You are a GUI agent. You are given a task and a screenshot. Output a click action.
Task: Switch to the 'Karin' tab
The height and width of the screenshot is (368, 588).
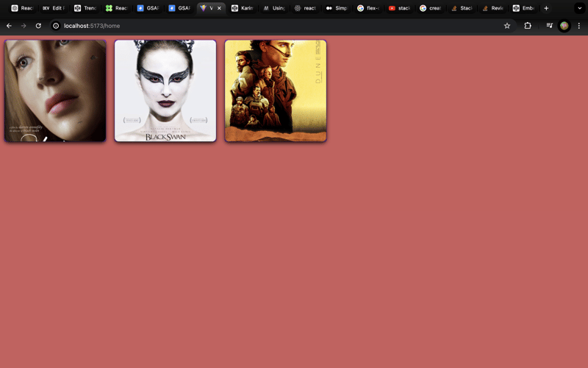click(243, 8)
